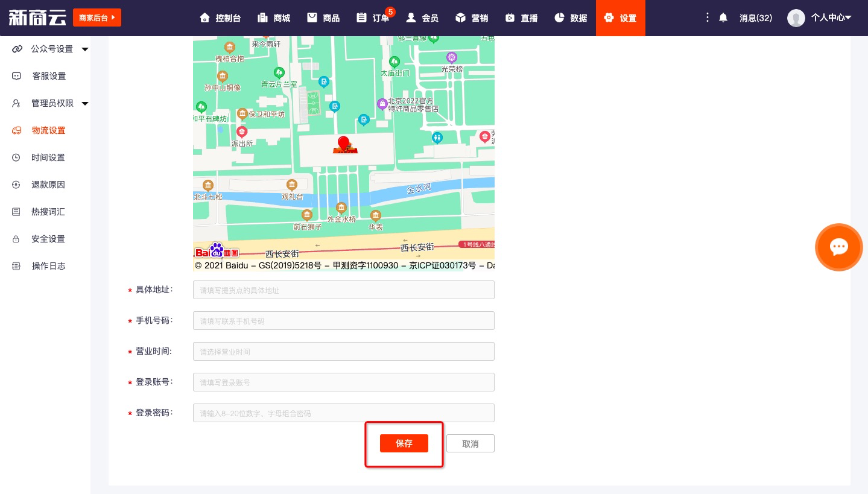Open 管理员权限 in sidebar
Viewport: 868px width, 494px height.
[x=52, y=103]
